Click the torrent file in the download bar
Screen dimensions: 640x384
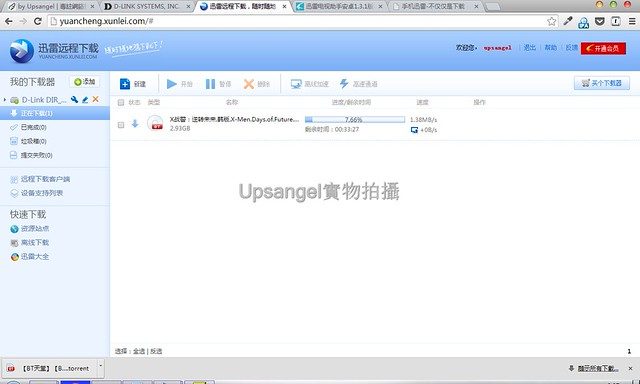coord(50,368)
